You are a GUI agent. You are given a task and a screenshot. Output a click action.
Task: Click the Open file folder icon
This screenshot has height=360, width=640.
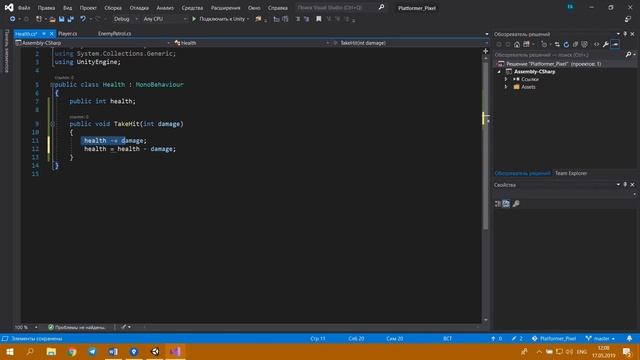tap(52, 19)
